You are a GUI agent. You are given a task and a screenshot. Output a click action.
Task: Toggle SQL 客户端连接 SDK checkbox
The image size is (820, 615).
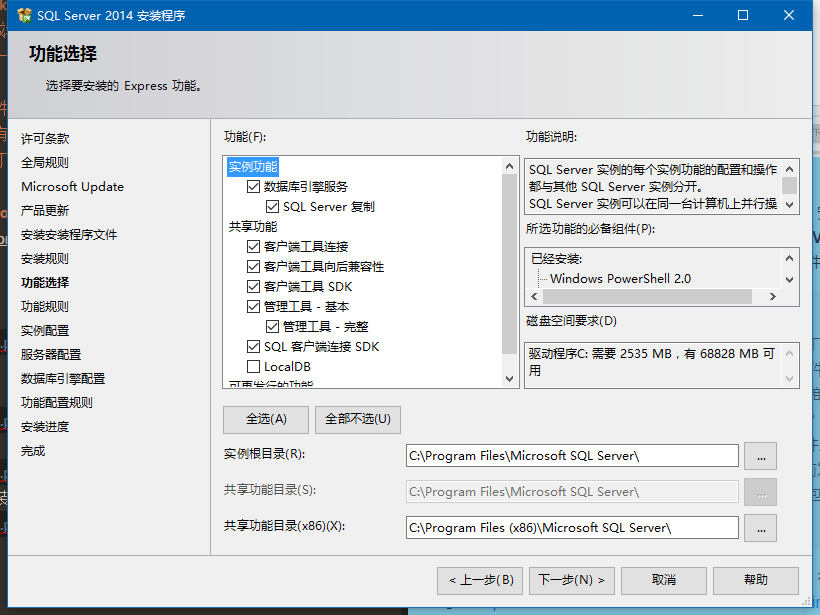click(x=254, y=347)
